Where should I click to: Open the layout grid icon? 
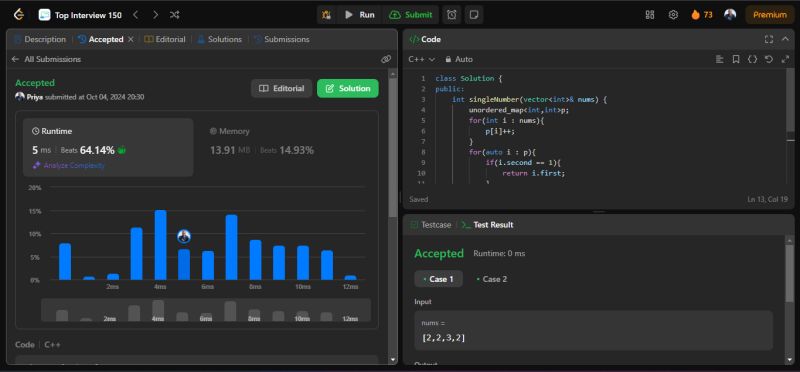[x=649, y=15]
